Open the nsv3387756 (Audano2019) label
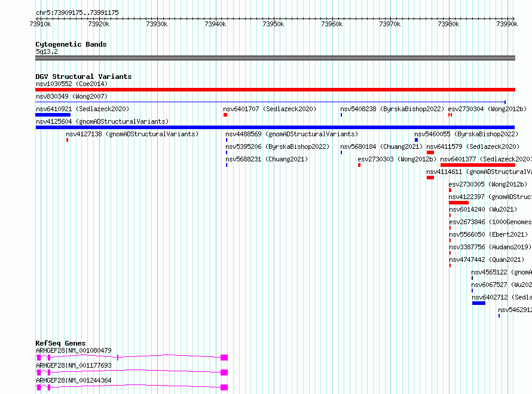Image resolution: width=532 pixels, height=394 pixels. click(x=490, y=247)
